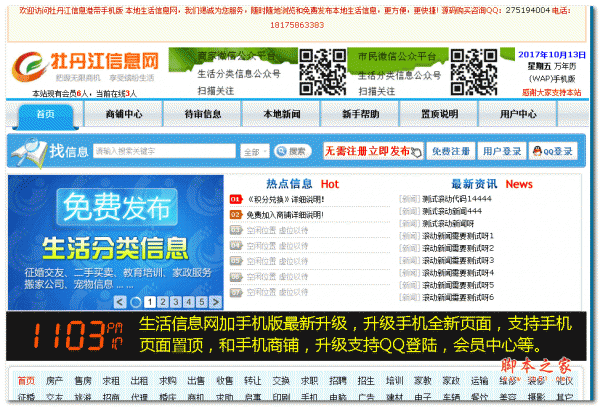Image resolution: width=600 pixels, height=407 pixels.
Task: Open the 置顶说明 navigation tab
Action: (440, 114)
